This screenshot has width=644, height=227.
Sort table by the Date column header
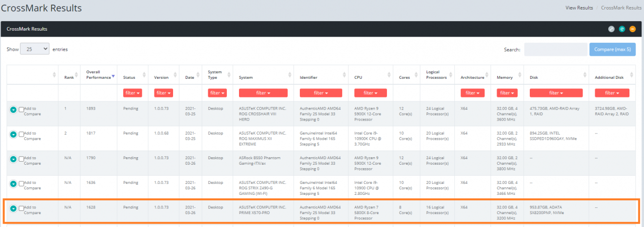pos(190,77)
